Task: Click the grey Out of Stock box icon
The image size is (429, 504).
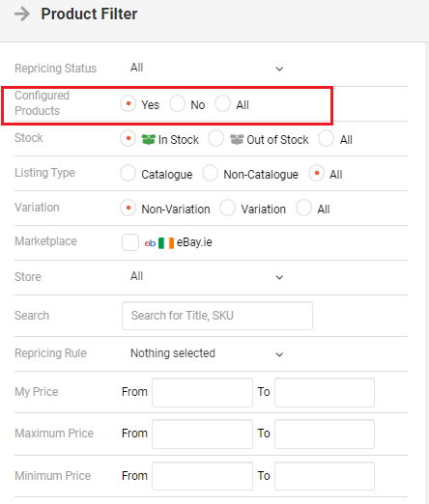Action: pyautogui.click(x=237, y=139)
